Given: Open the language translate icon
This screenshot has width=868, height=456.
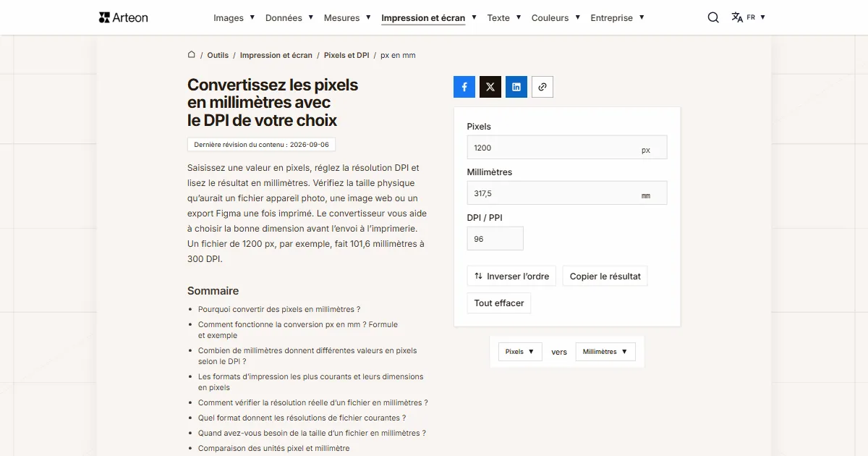Looking at the screenshot, I should pyautogui.click(x=737, y=17).
